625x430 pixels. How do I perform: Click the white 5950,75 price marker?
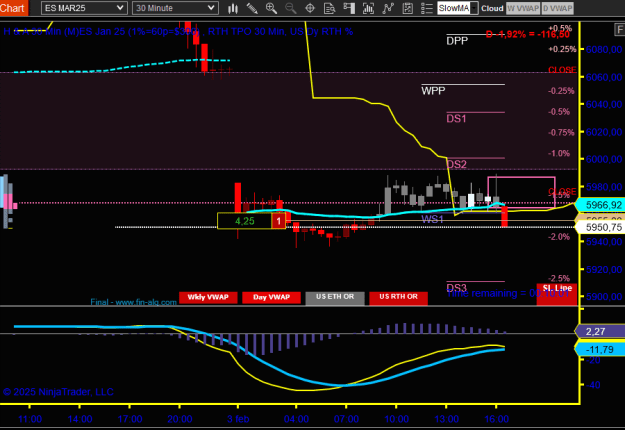pos(600,228)
